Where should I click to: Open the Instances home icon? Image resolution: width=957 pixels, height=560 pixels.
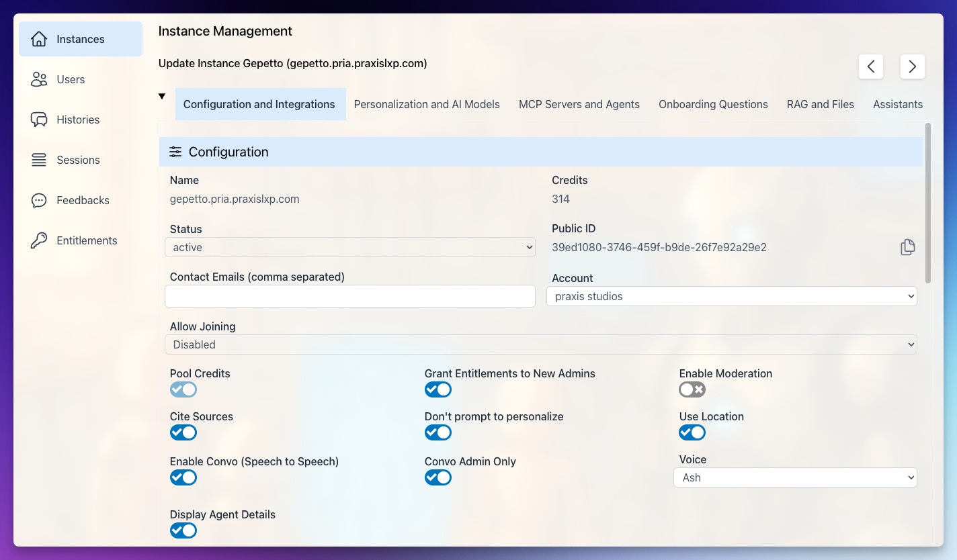pos(40,39)
